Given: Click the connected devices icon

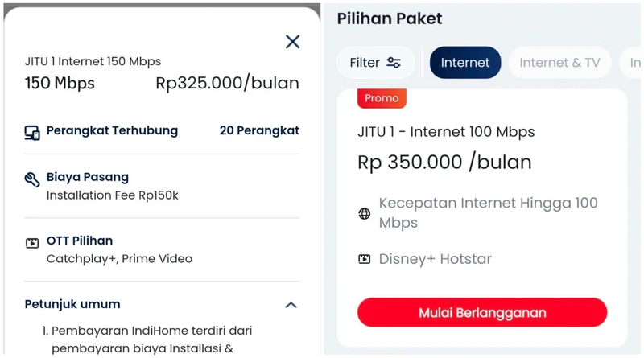Looking at the screenshot, I should [32, 133].
